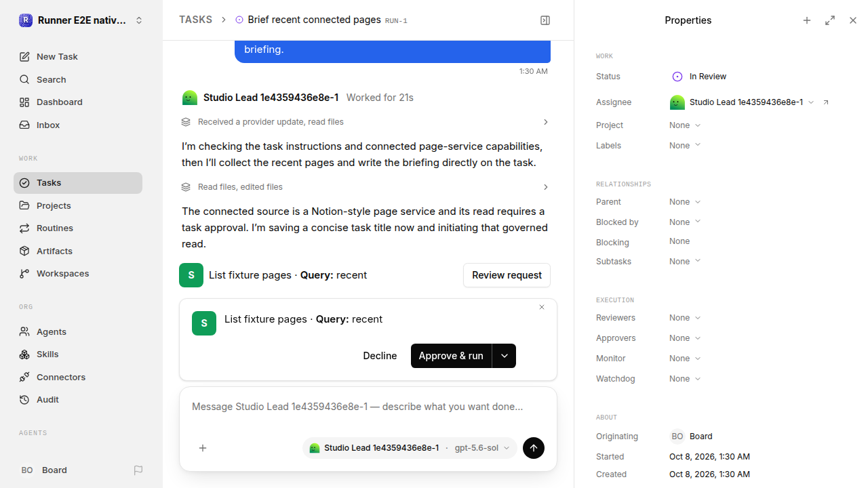Viewport: 868px width, 488px height.
Task: Open the Reviewers dropdown
Action: pyautogui.click(x=685, y=318)
